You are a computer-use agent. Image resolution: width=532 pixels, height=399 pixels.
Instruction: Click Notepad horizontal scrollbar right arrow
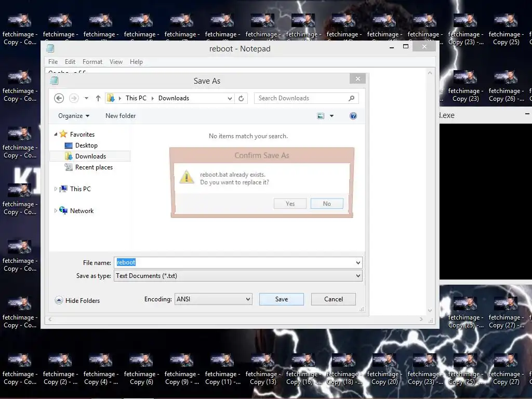click(421, 320)
